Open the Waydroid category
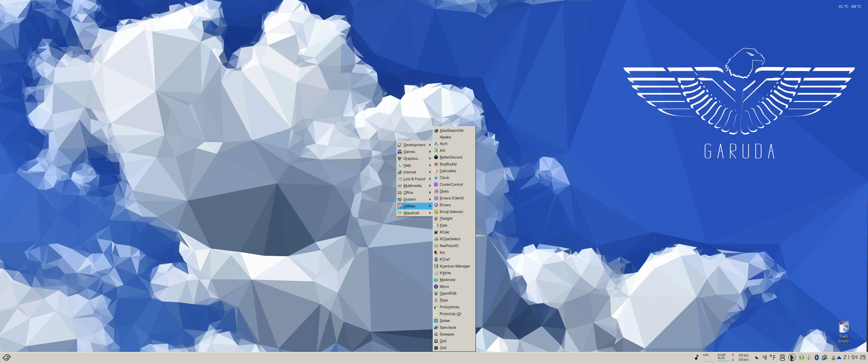The width and height of the screenshot is (868, 363). pyautogui.click(x=415, y=213)
